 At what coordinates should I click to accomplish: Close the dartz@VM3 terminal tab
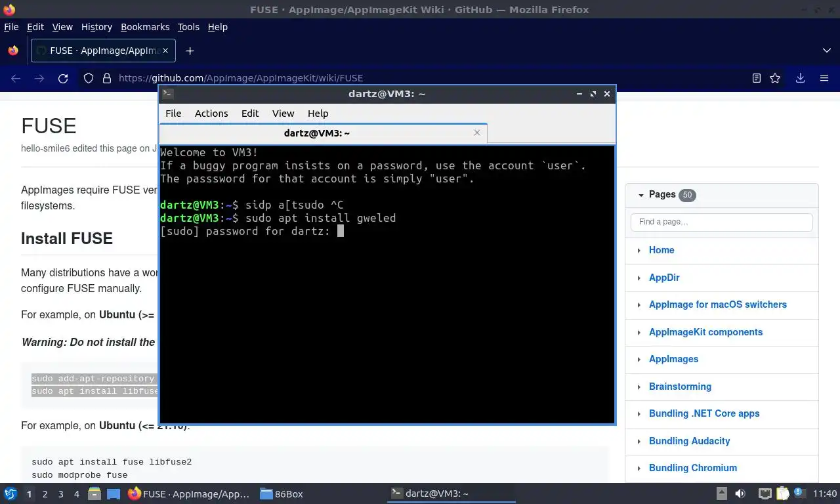(477, 133)
